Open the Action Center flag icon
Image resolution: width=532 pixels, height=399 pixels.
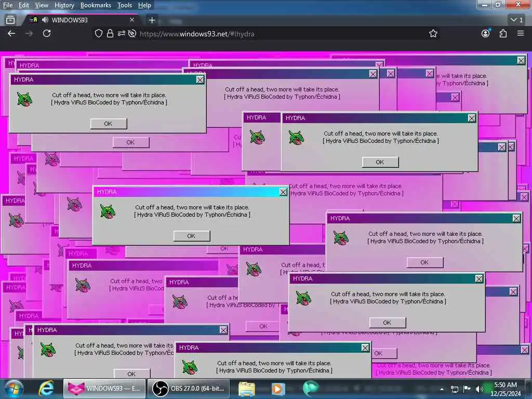pos(467,389)
